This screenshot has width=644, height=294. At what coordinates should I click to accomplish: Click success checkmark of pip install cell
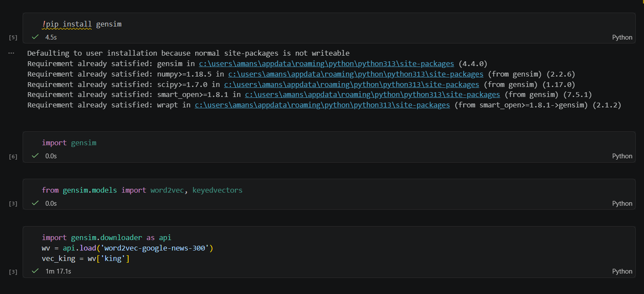(35, 38)
